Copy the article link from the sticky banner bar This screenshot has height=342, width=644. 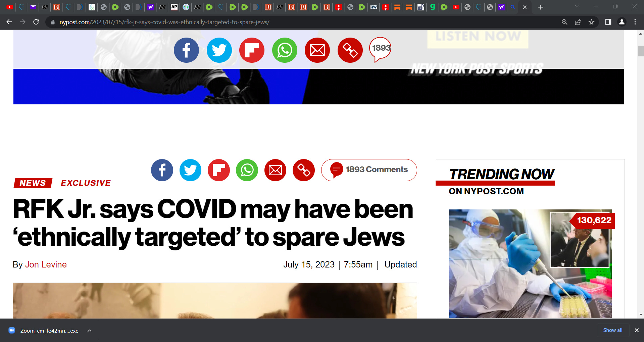(350, 50)
